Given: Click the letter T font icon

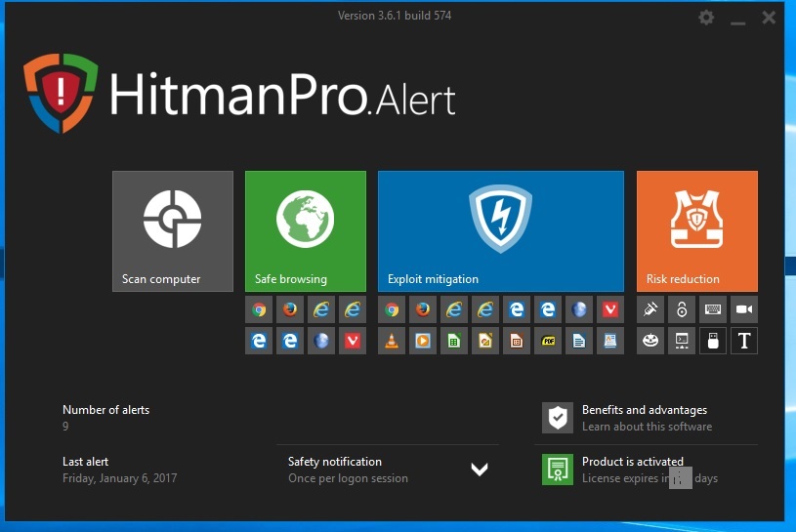Looking at the screenshot, I should [x=744, y=341].
